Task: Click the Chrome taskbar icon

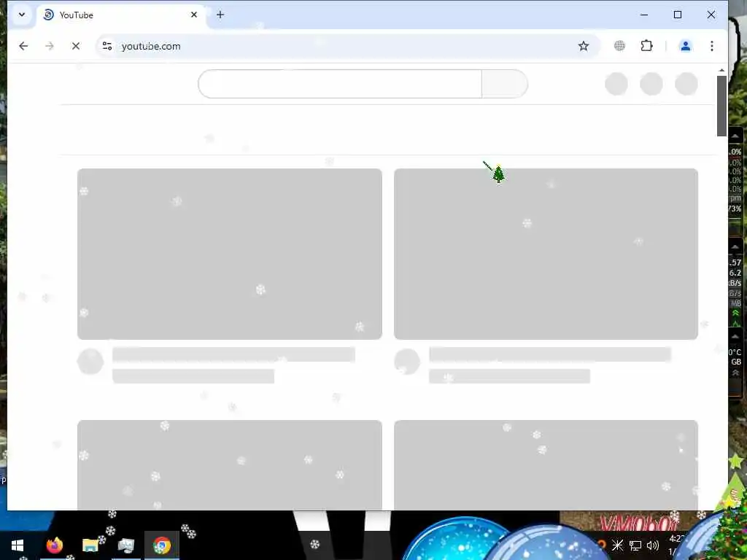Action: click(x=162, y=545)
